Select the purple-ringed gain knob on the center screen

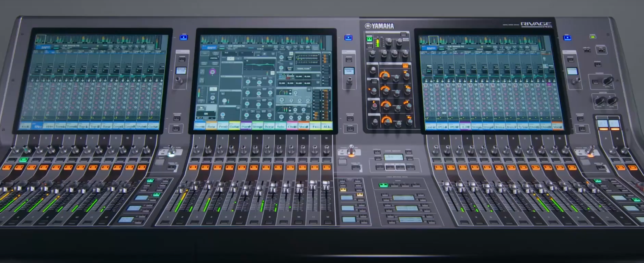pos(212,72)
